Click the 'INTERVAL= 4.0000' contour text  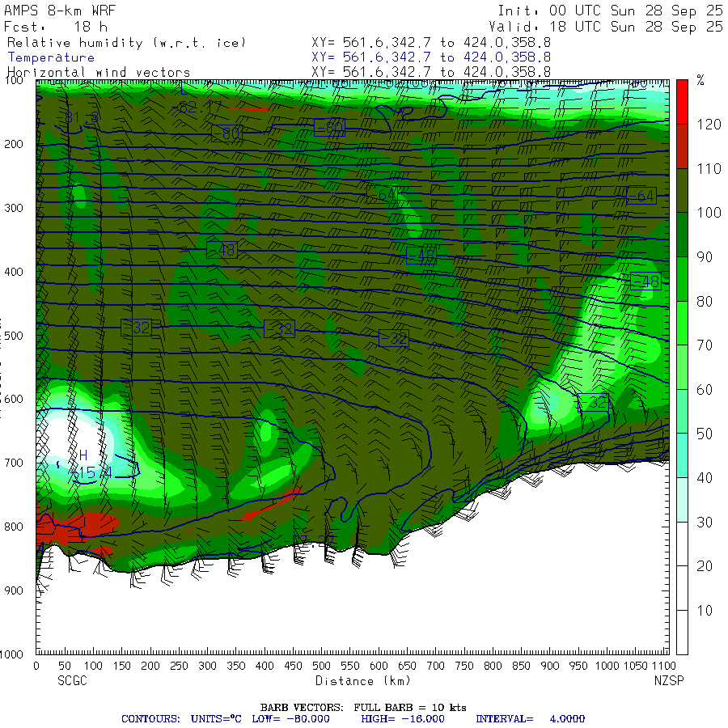[x=530, y=719]
